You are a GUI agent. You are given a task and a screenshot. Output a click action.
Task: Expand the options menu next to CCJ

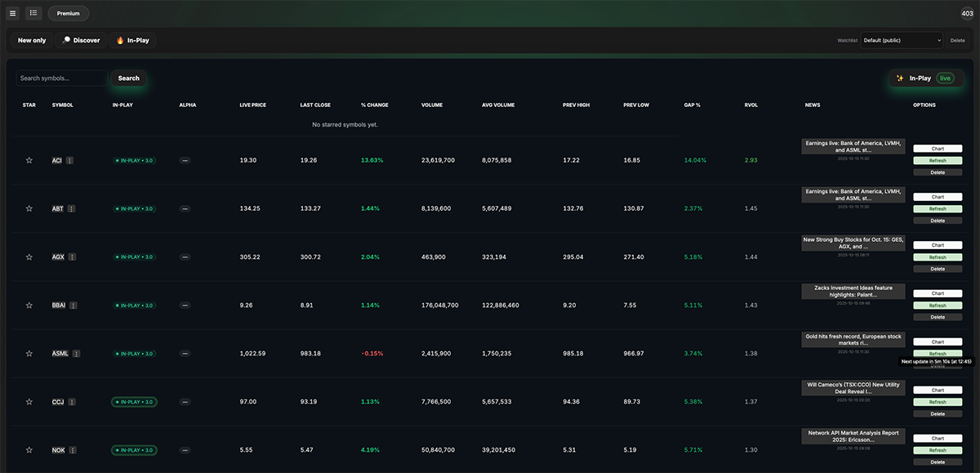[71, 402]
